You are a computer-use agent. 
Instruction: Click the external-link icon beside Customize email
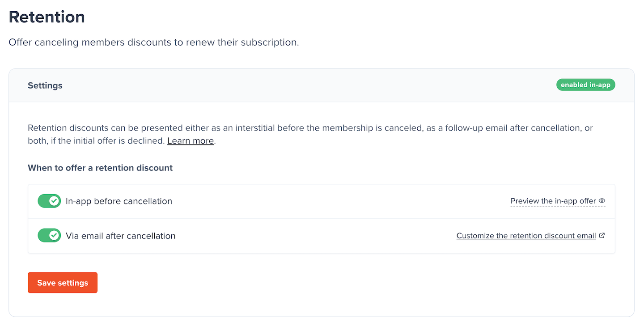click(x=602, y=235)
